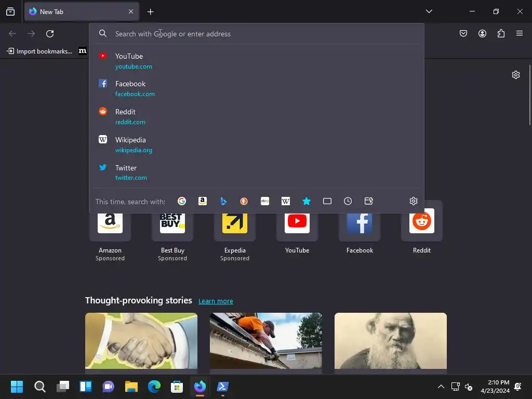Open Firefox View from tab bar icon

coord(10,12)
